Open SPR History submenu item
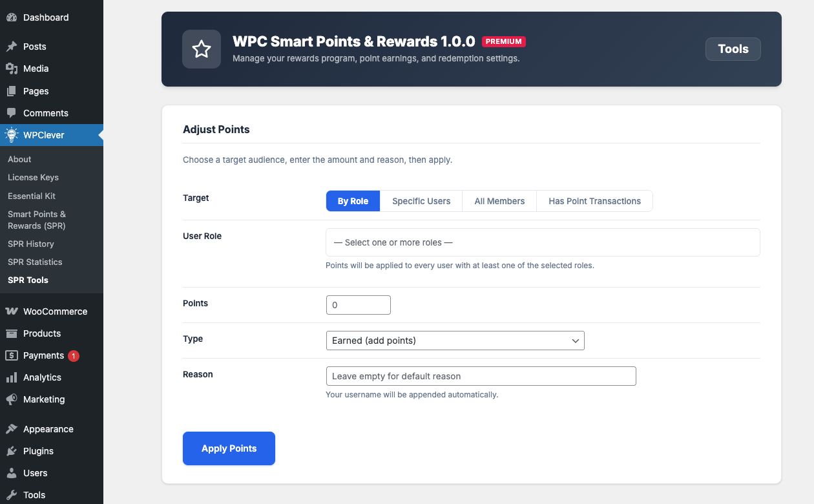Image resolution: width=814 pixels, height=504 pixels. pos(31,244)
